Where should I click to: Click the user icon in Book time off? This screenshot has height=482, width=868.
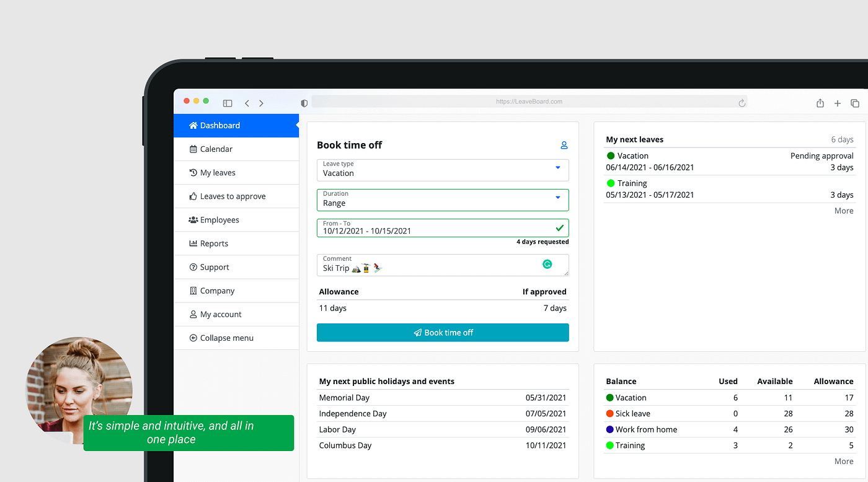click(x=564, y=145)
